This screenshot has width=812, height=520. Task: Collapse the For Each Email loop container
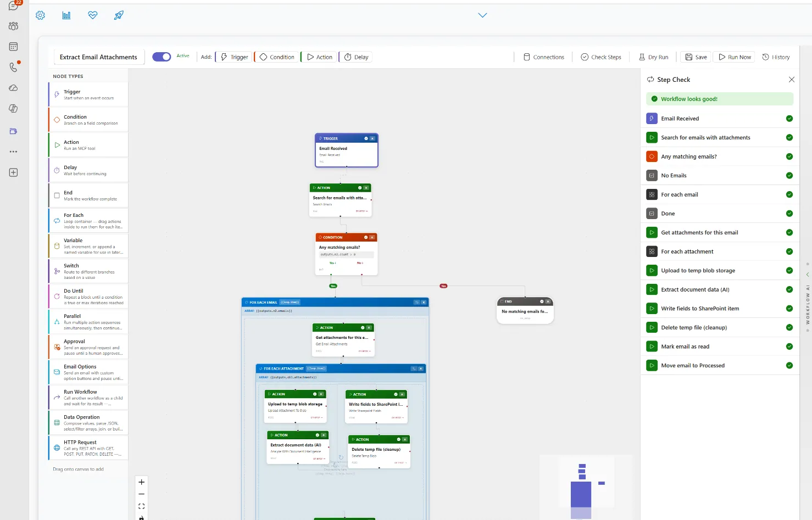pyautogui.click(x=417, y=302)
